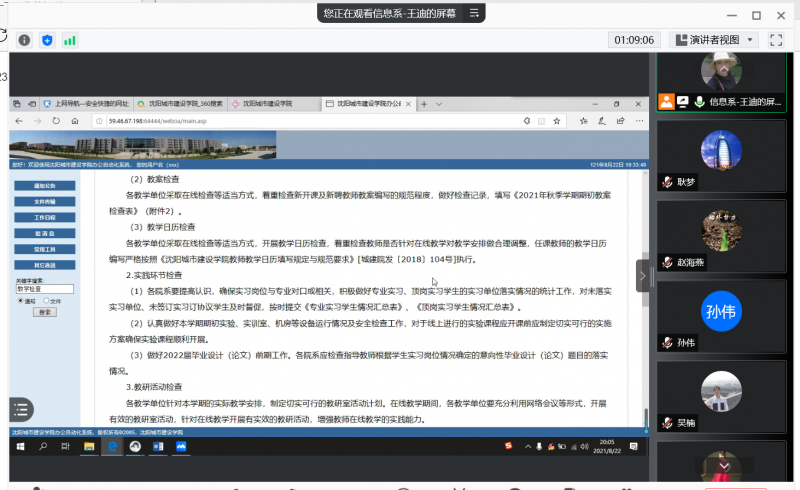
Task: Click the 搜索 search button
Action: [45, 312]
